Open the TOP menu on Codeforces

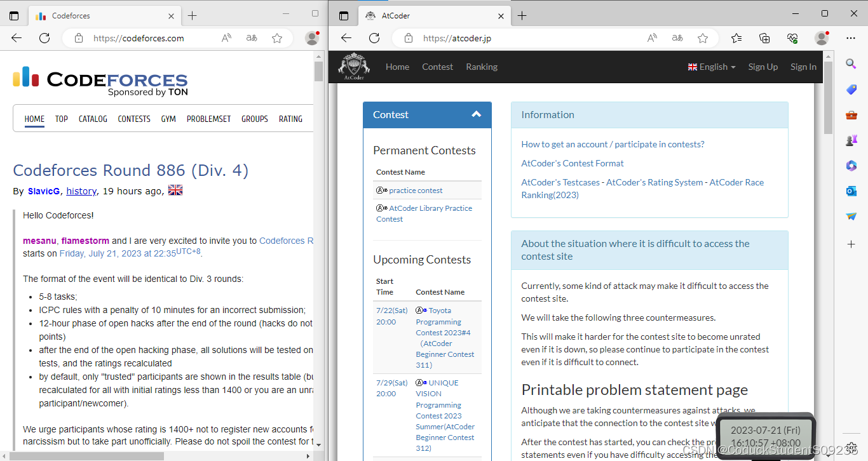coord(62,119)
